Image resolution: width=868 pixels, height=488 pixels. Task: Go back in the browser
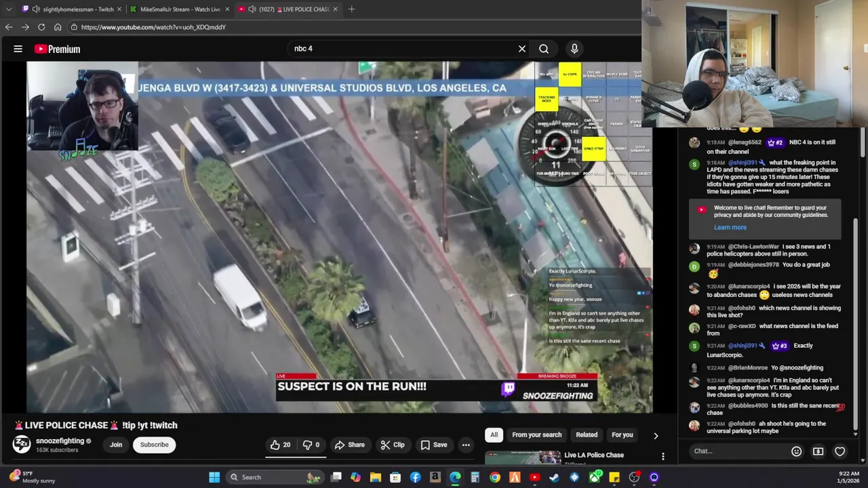point(8,27)
